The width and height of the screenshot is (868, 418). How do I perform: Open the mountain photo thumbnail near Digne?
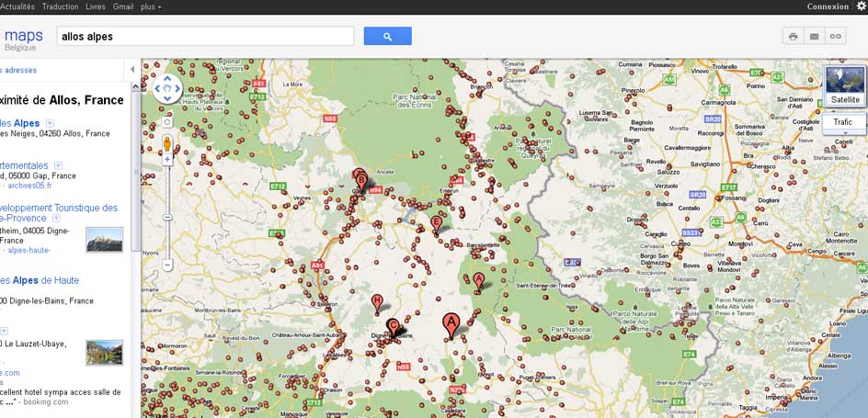point(105,240)
